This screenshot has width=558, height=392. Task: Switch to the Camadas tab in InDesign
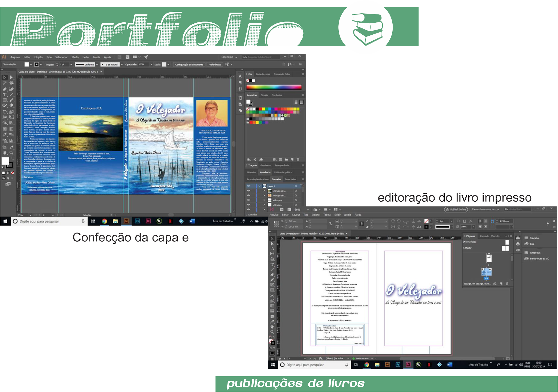pos(484,236)
